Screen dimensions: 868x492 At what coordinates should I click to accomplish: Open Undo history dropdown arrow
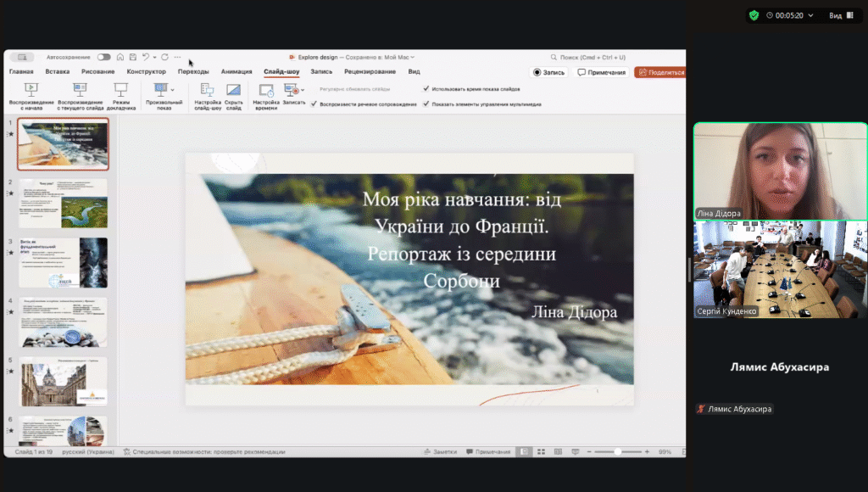pos(154,57)
